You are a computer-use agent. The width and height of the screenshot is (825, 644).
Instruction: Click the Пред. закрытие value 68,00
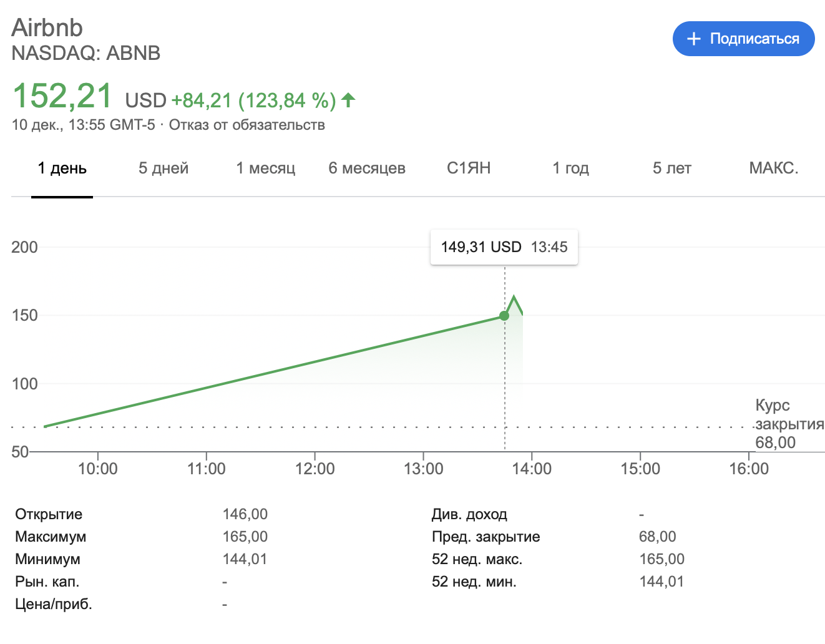[x=658, y=537]
